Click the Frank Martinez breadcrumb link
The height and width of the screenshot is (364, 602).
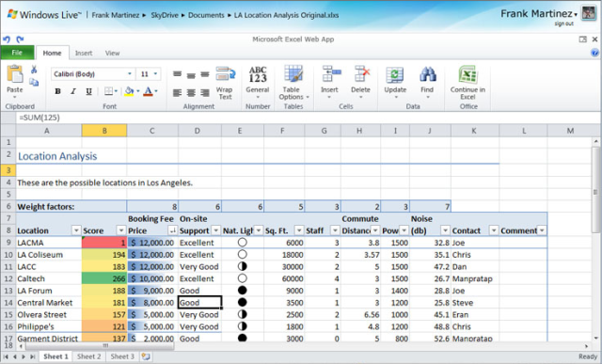115,15
